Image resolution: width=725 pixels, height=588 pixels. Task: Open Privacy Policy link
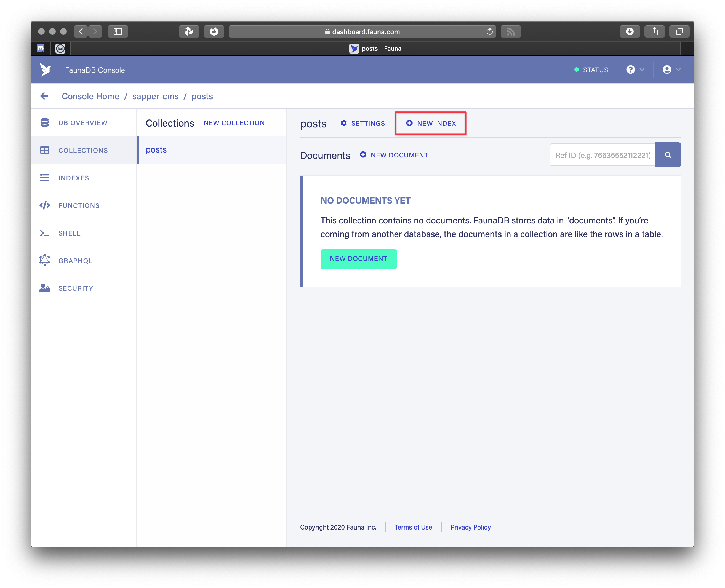pyautogui.click(x=470, y=527)
